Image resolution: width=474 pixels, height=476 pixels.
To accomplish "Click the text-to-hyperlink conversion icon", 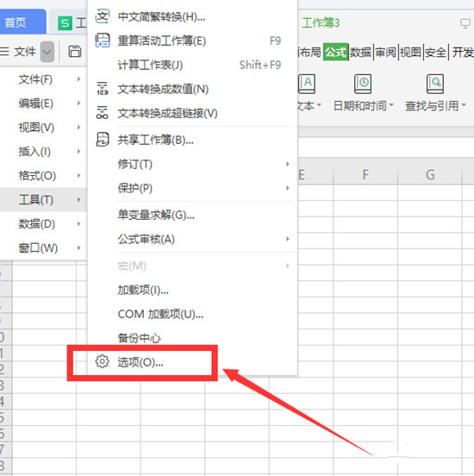I will click(x=103, y=113).
